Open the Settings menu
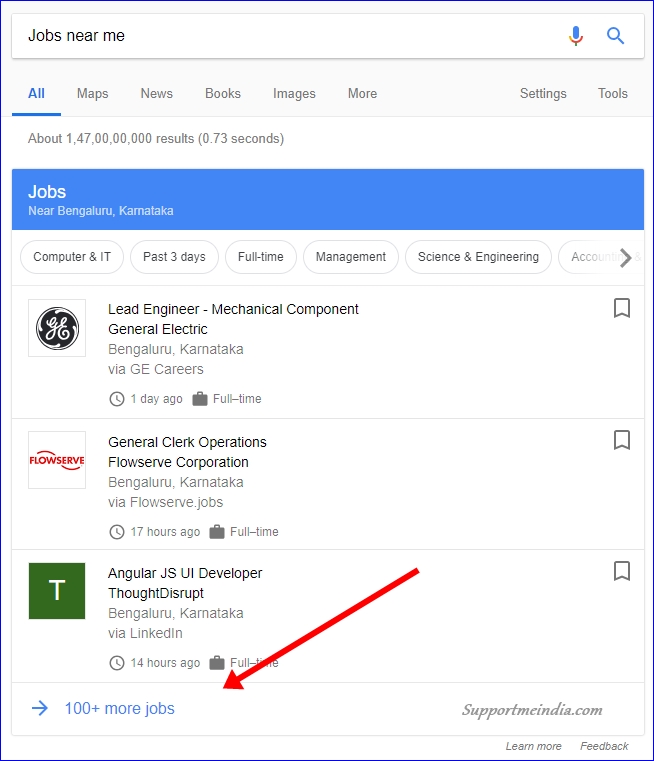 (543, 94)
